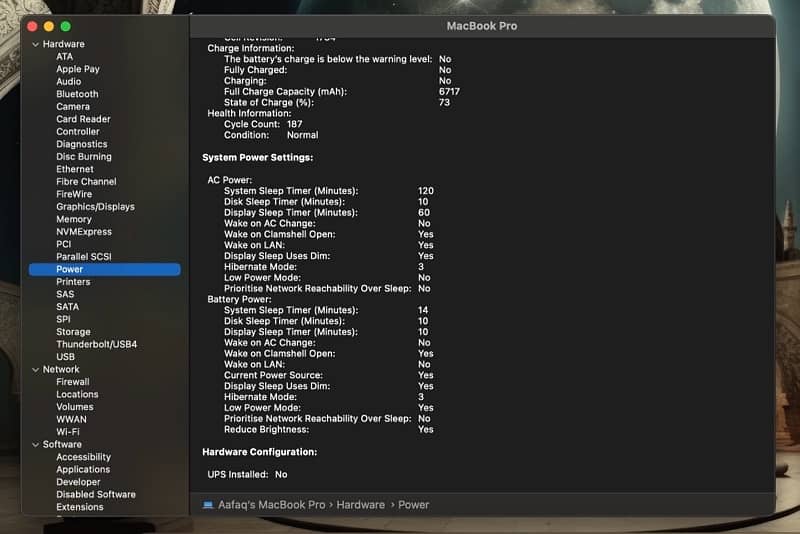The width and height of the screenshot is (800, 534).
Task: Open Disabled Software entry
Action: point(96,494)
